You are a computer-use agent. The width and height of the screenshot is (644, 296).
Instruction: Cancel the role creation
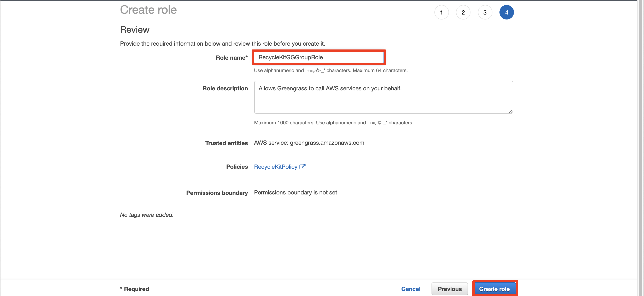[x=411, y=289]
